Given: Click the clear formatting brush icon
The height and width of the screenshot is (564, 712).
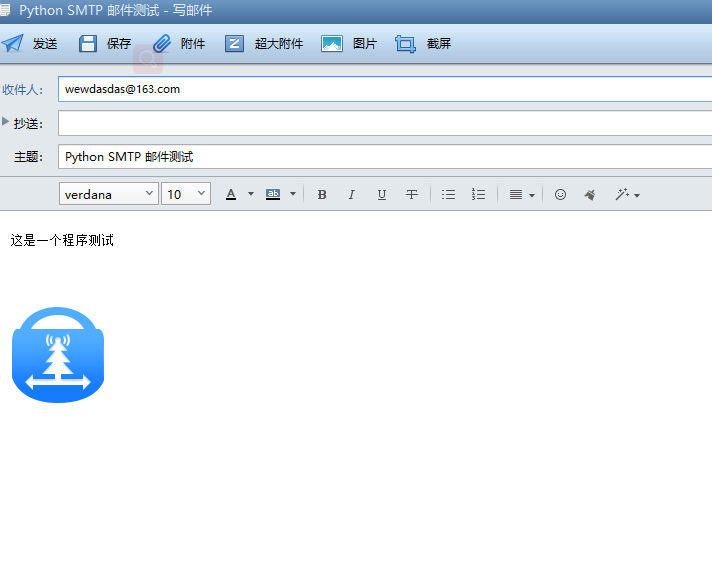Looking at the screenshot, I should coord(589,195).
